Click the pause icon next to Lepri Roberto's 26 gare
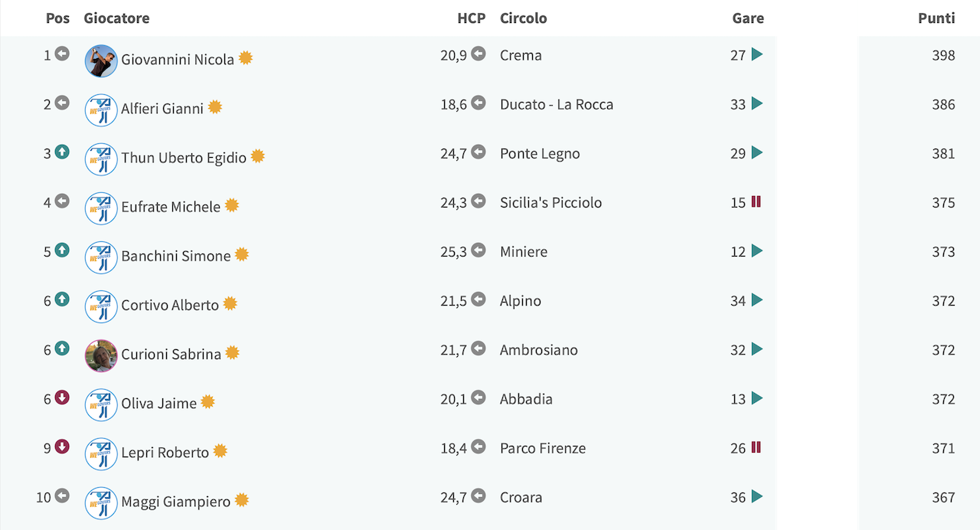This screenshot has width=980, height=530. [x=756, y=447]
